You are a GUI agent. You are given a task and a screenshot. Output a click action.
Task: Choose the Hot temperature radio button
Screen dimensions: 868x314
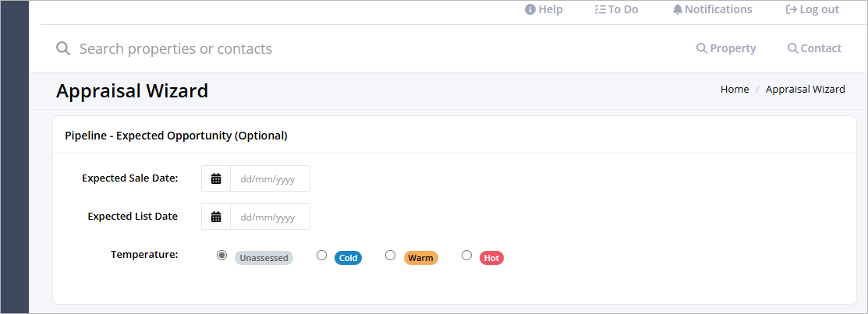click(466, 256)
